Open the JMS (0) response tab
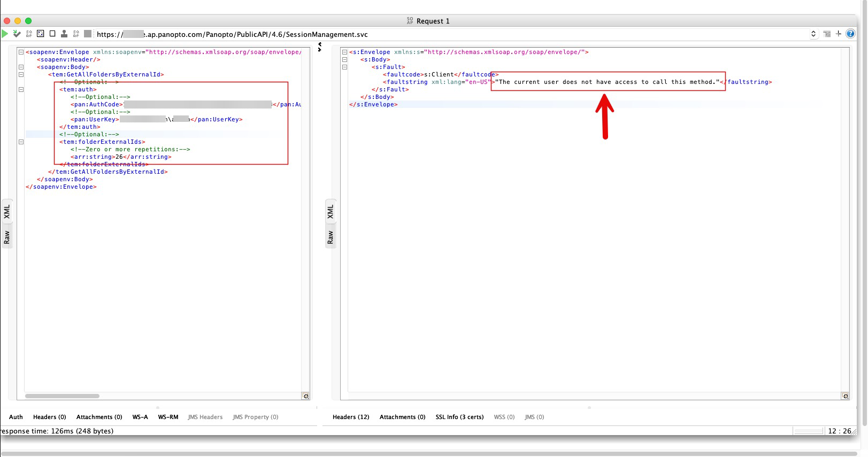This screenshot has height=457, width=868. 535,417
